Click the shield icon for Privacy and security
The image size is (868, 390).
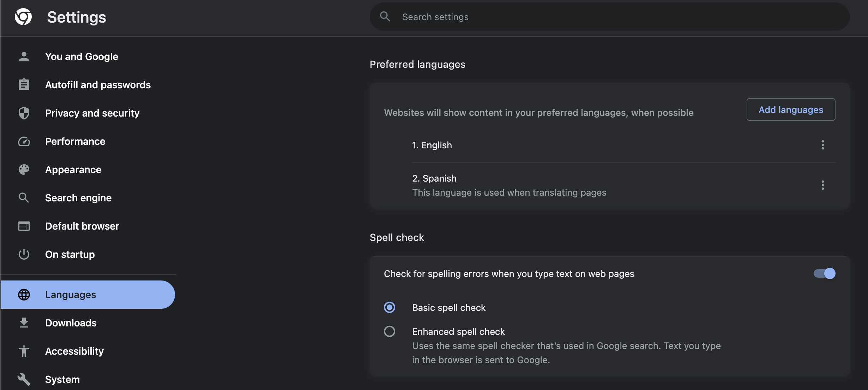24,113
